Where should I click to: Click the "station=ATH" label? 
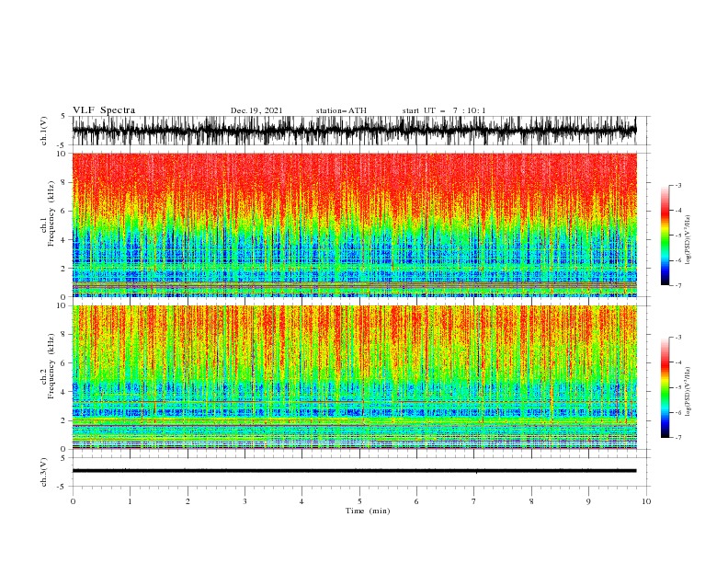tap(341, 110)
